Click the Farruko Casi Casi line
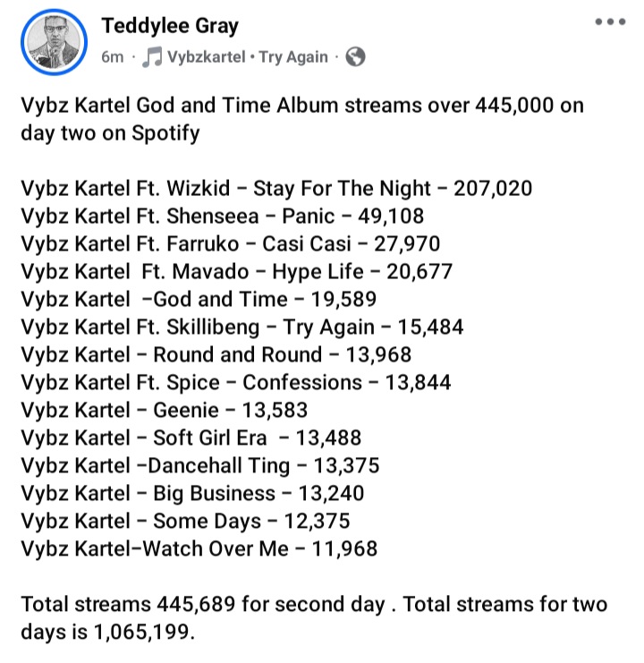 [x=230, y=244]
